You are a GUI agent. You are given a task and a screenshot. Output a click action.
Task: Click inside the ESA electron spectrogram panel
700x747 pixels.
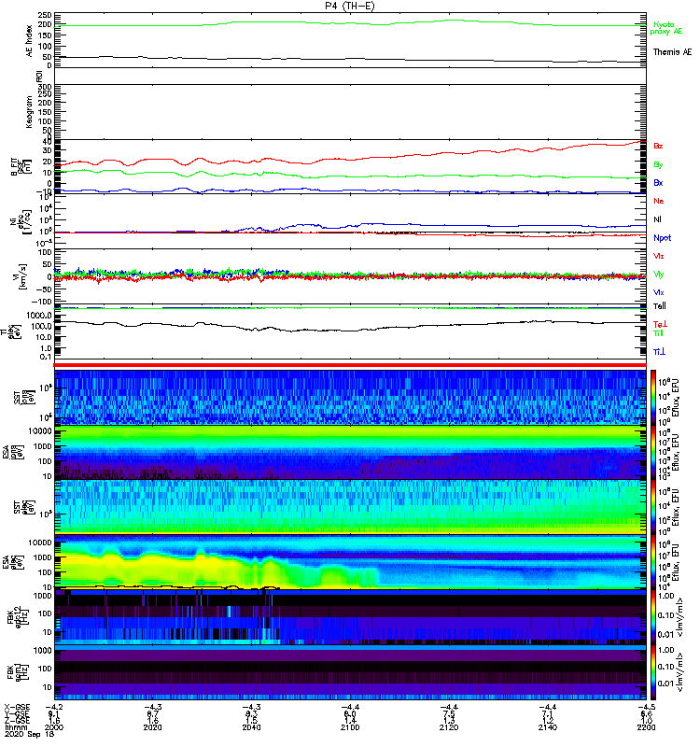tap(350, 562)
